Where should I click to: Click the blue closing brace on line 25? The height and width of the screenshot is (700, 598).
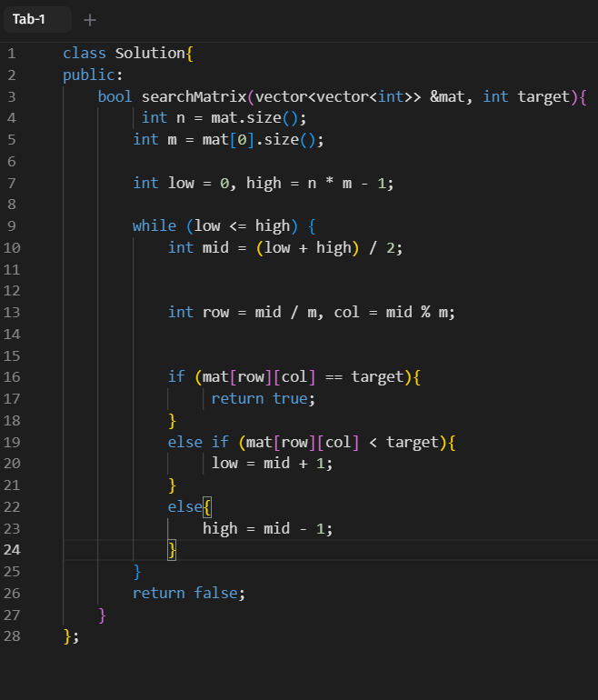[x=137, y=572]
